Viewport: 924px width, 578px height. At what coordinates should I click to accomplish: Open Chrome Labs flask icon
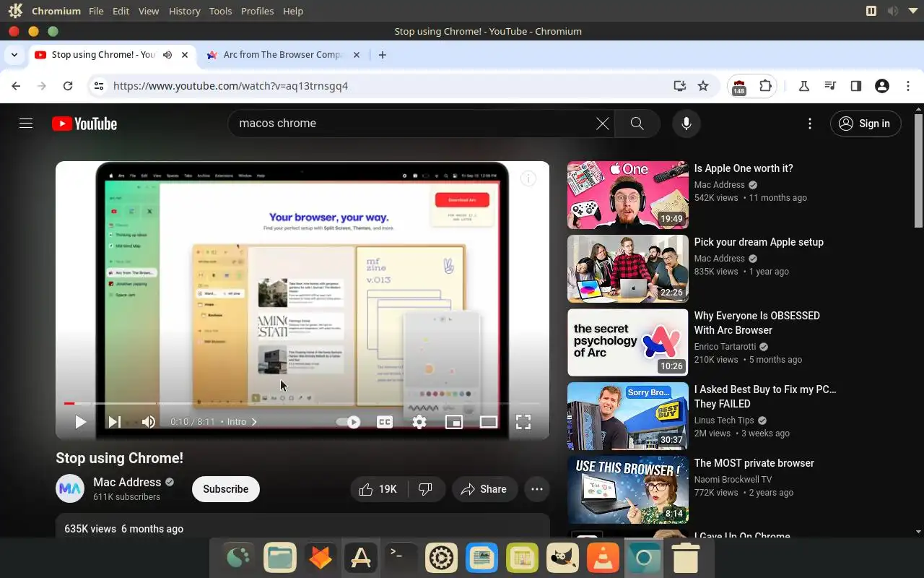803,86
